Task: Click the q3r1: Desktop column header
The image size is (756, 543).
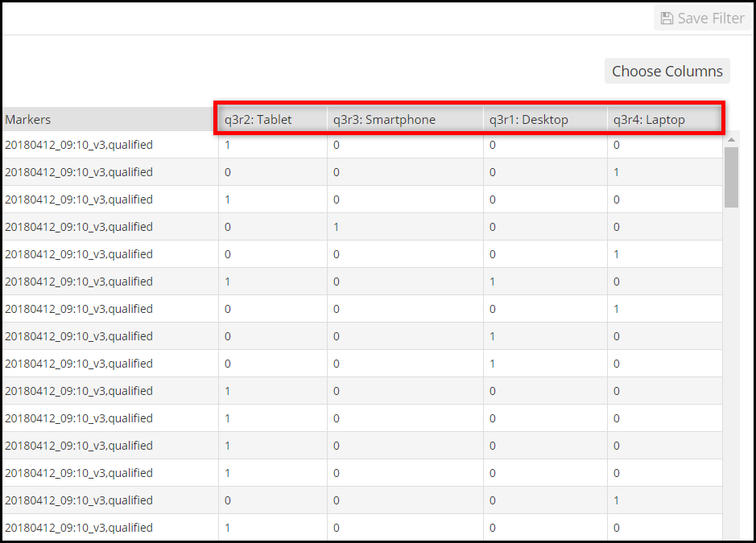Action: [545, 120]
